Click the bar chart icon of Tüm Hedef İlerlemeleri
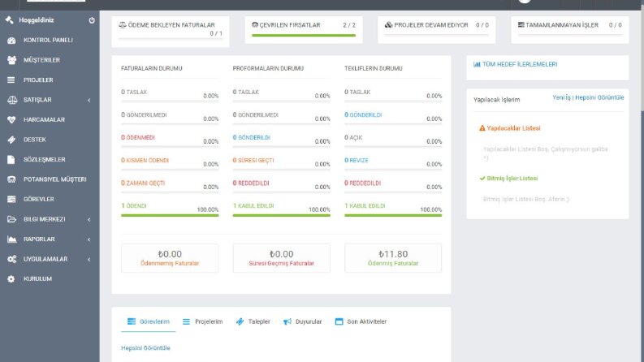Viewport: 644px width, 362px height. coord(477,64)
